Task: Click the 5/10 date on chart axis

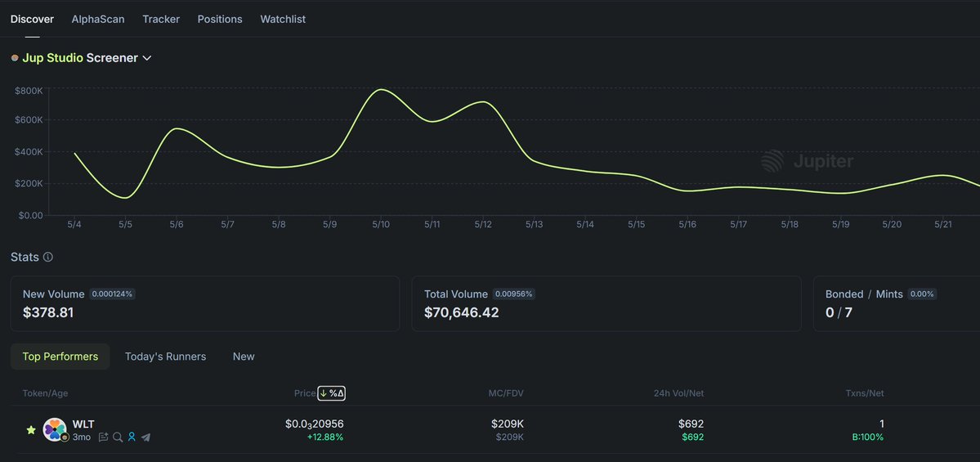Action: pos(381,224)
